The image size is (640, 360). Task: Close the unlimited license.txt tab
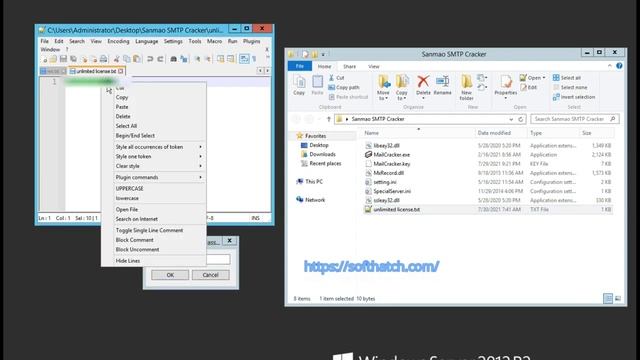(120, 71)
